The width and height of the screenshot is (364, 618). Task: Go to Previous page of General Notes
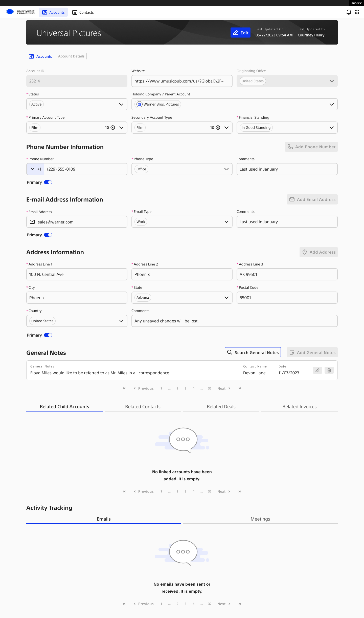[144, 388]
